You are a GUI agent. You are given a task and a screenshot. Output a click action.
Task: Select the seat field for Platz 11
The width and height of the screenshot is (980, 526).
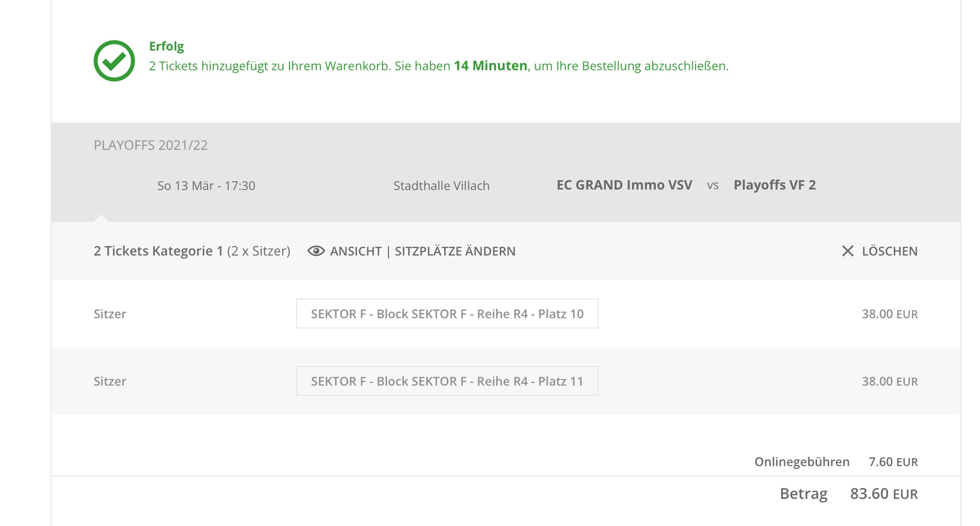click(x=447, y=381)
